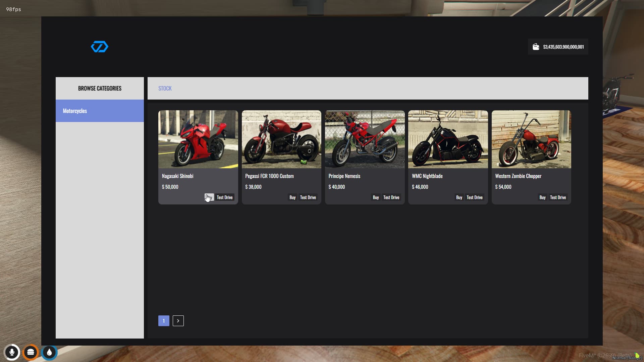Click the microphone voice status icon

click(12, 352)
